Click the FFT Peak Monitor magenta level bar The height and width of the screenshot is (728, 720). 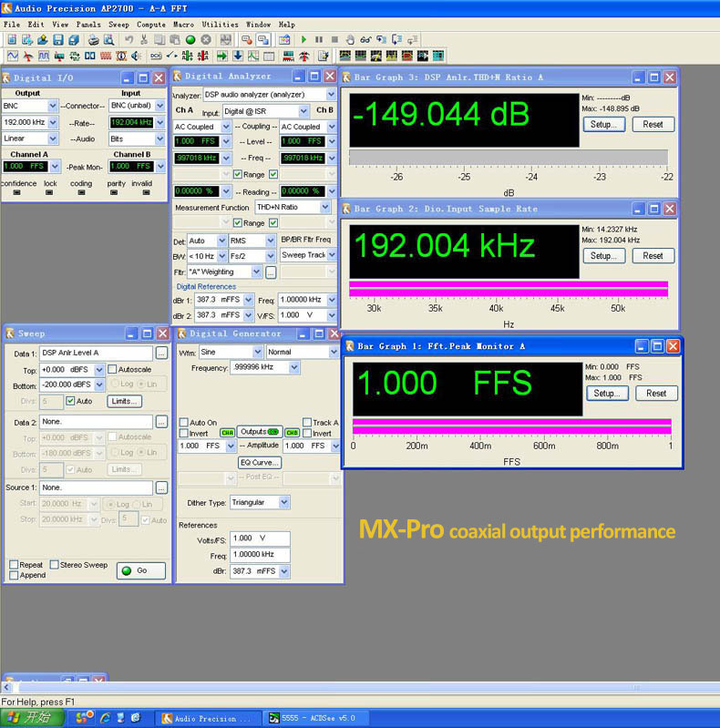(x=511, y=426)
